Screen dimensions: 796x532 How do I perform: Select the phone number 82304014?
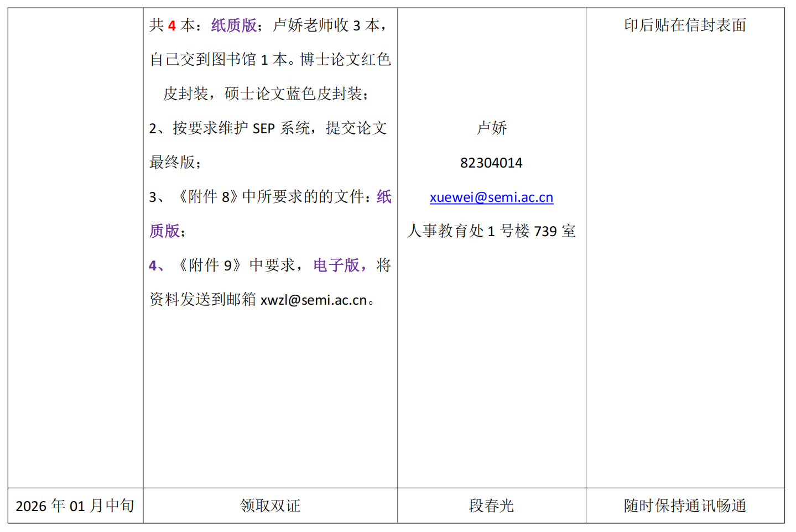(x=491, y=163)
